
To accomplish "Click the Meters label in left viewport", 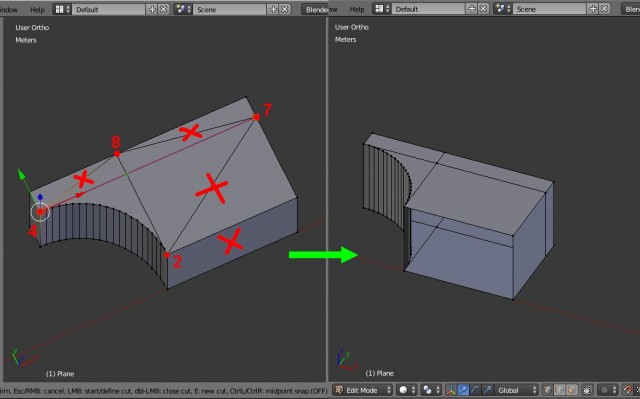I will [26, 40].
